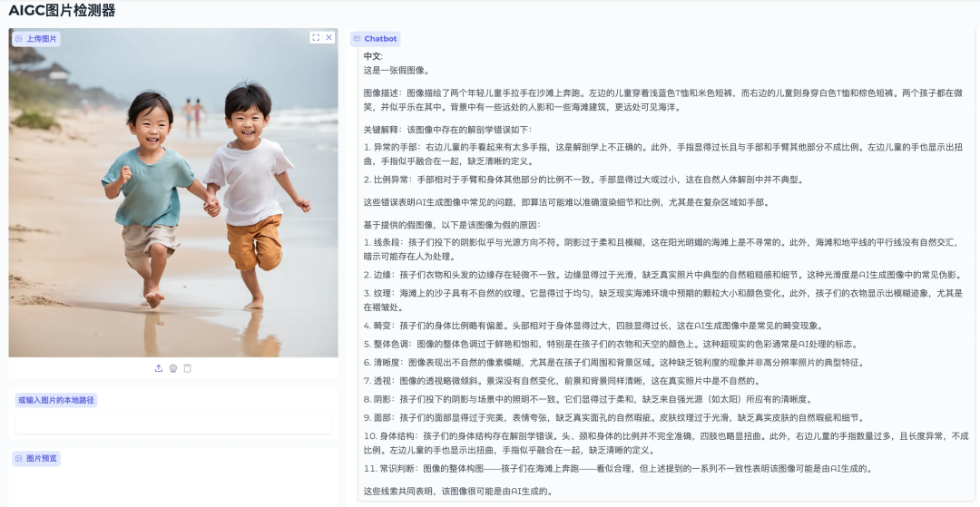The height and width of the screenshot is (507, 980).
Task: Select the paste-from-clipboard source icon
Action: [x=188, y=368]
